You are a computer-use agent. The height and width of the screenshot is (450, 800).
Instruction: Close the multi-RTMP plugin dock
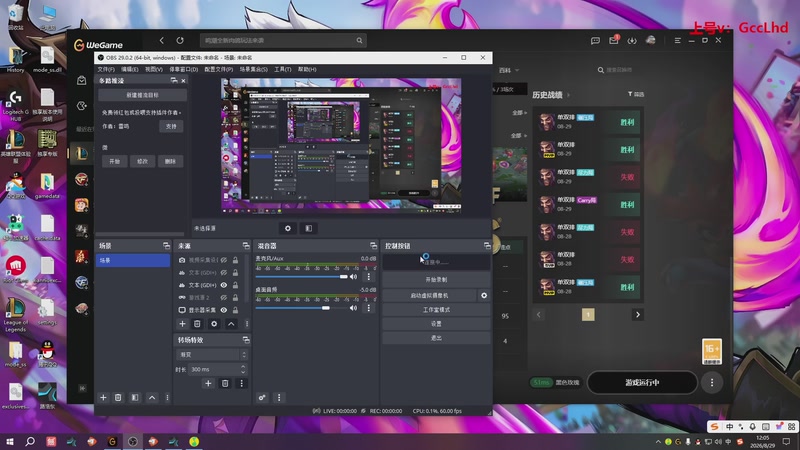tap(183, 80)
